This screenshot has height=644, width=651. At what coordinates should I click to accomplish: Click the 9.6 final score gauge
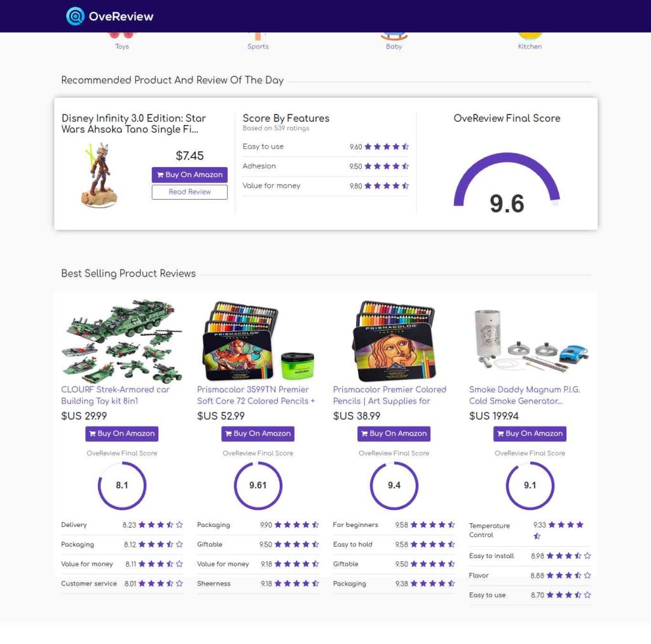[507, 183]
